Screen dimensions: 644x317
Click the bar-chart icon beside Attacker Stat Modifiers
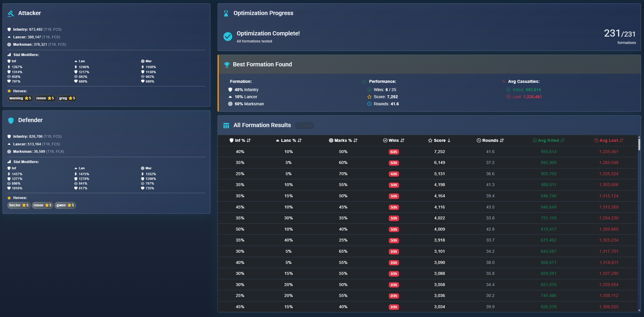(9, 54)
